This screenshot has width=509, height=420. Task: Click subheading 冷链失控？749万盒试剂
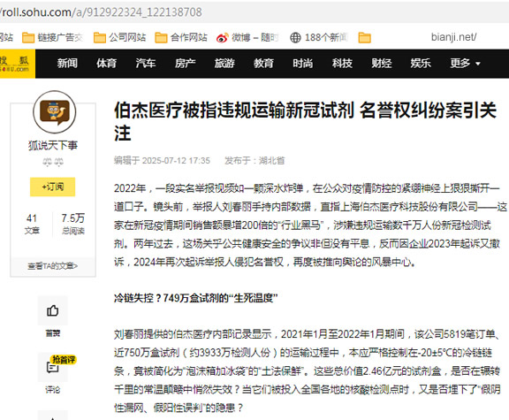(195, 298)
